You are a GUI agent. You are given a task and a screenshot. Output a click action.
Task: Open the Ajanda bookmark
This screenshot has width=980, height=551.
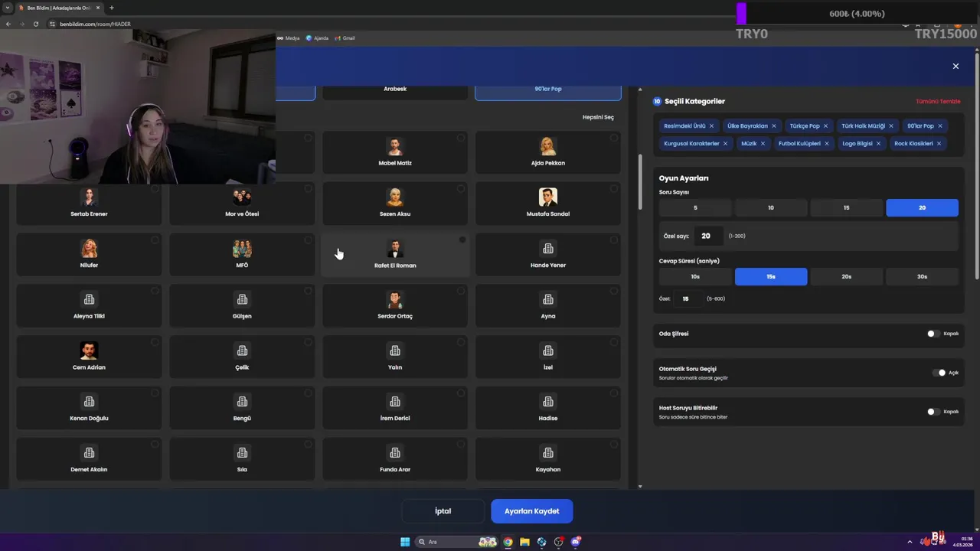(x=317, y=37)
